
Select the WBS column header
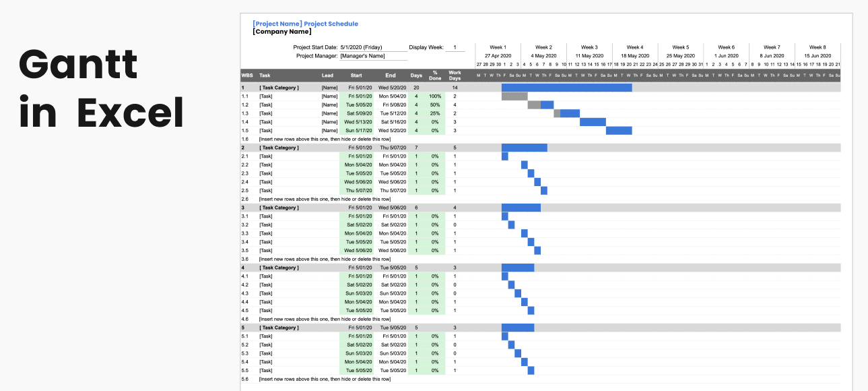pyautogui.click(x=247, y=75)
